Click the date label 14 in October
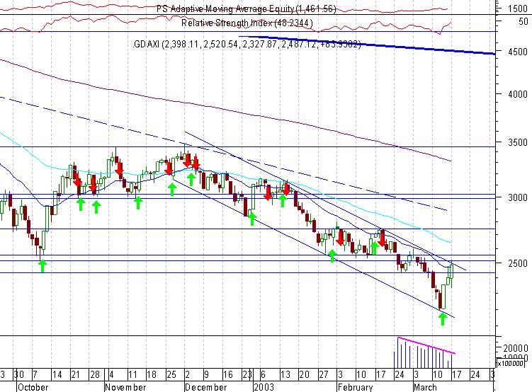This screenshot has height=392, width=532. click(x=57, y=374)
